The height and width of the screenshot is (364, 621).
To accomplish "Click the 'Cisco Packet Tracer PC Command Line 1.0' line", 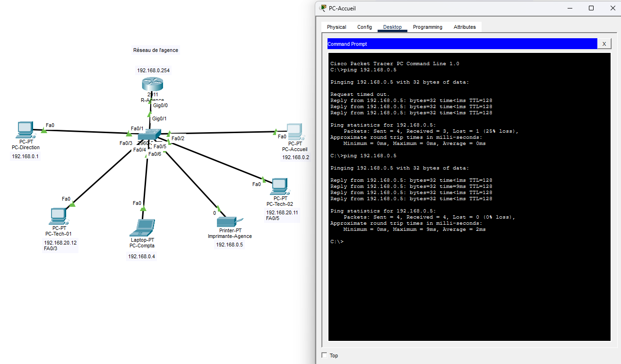I will click(395, 64).
